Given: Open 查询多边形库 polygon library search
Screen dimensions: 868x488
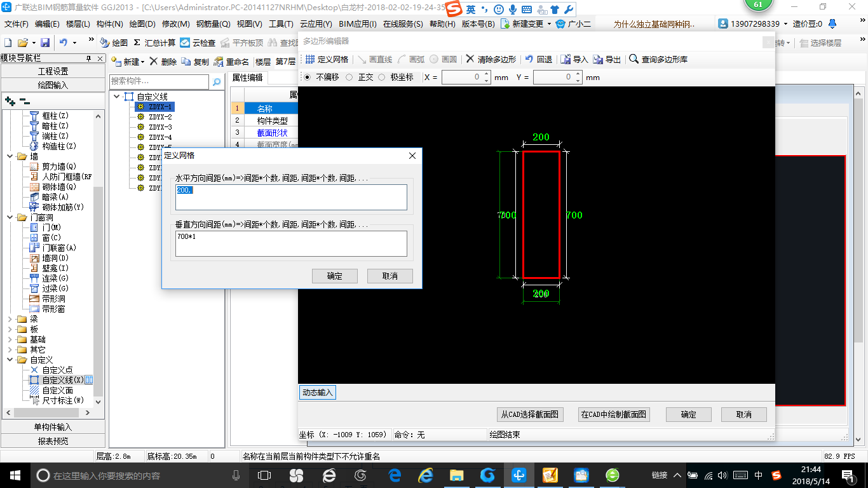Looking at the screenshot, I should tap(658, 59).
